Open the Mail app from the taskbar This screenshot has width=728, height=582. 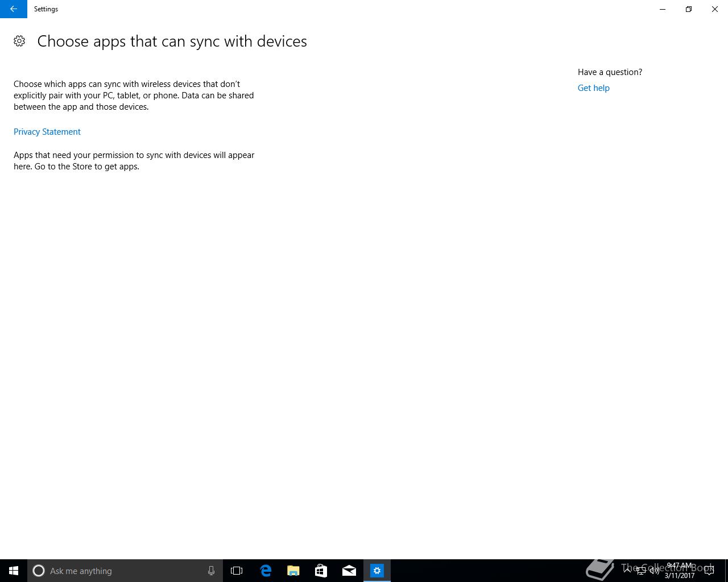click(x=349, y=571)
